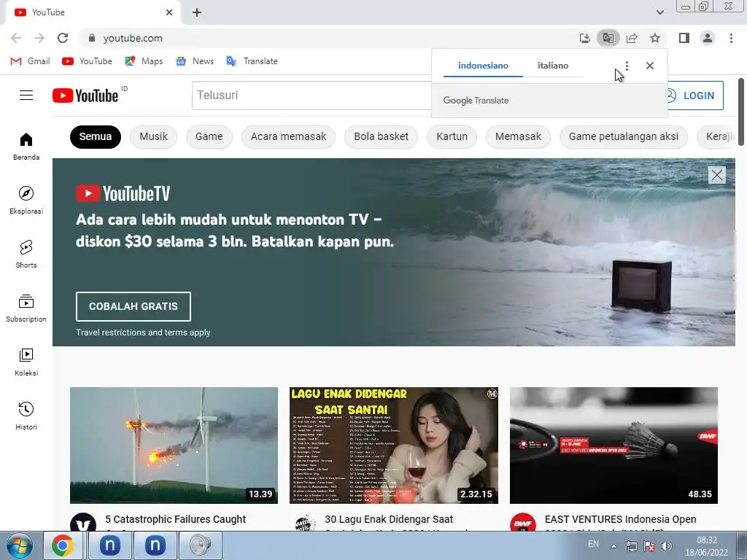This screenshot has width=747, height=560.
Task: Click the Translate this page icon
Action: (608, 38)
